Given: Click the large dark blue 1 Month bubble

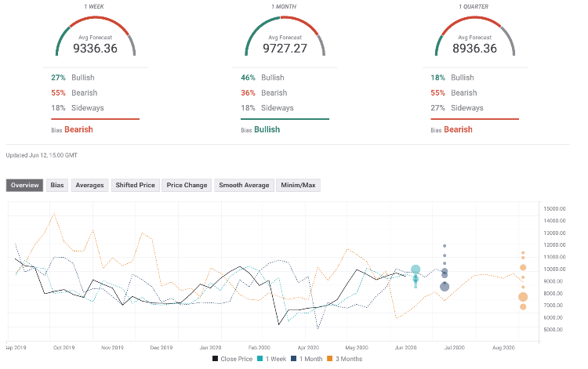Looking at the screenshot, I should 445,287.
